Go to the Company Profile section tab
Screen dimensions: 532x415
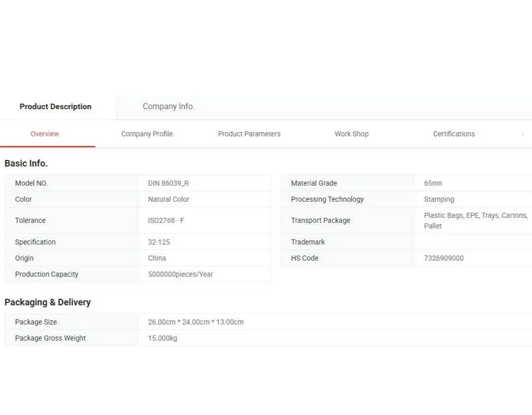(147, 134)
